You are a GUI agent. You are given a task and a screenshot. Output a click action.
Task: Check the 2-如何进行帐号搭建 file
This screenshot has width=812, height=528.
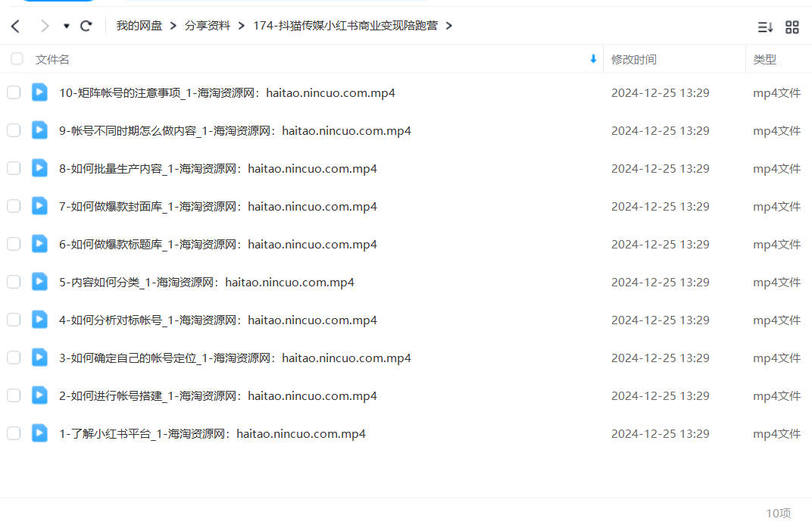14,396
